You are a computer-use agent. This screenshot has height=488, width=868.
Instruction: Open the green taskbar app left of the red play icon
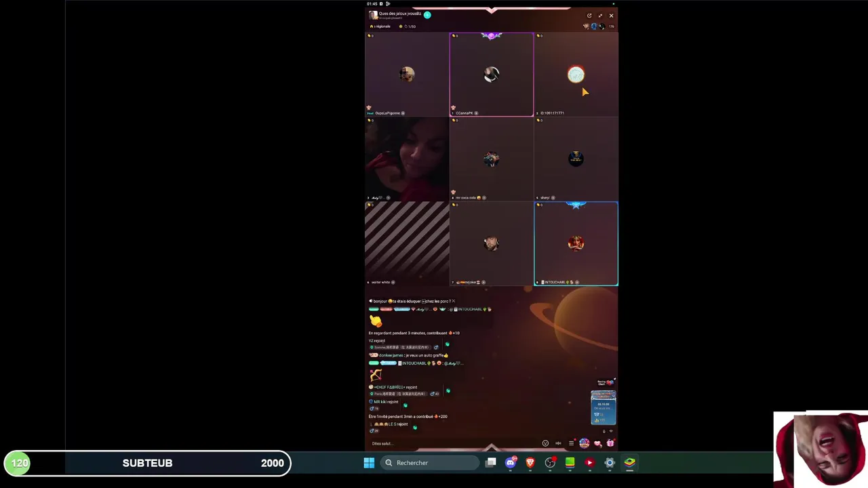coord(570,463)
